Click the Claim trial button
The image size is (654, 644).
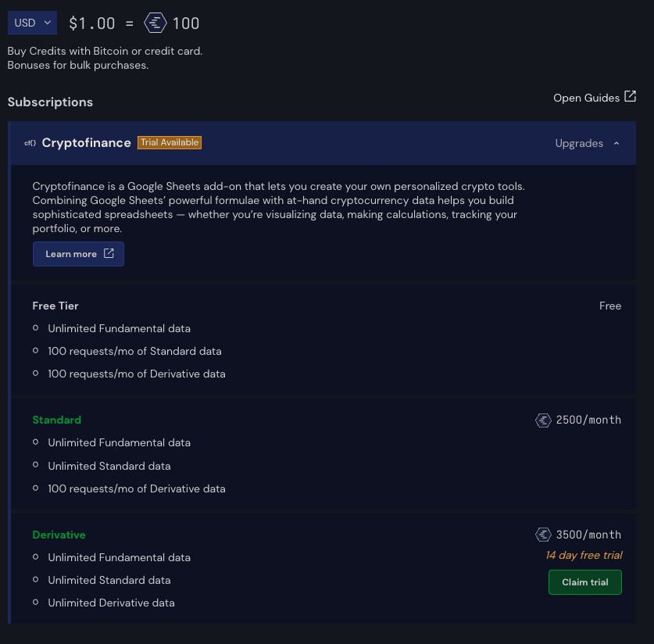[584, 582]
